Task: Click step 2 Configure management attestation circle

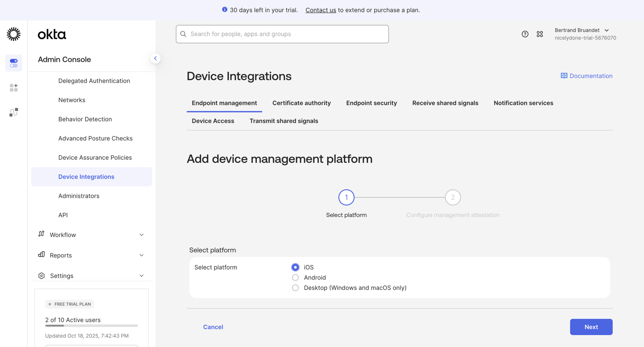Action: 453,197
